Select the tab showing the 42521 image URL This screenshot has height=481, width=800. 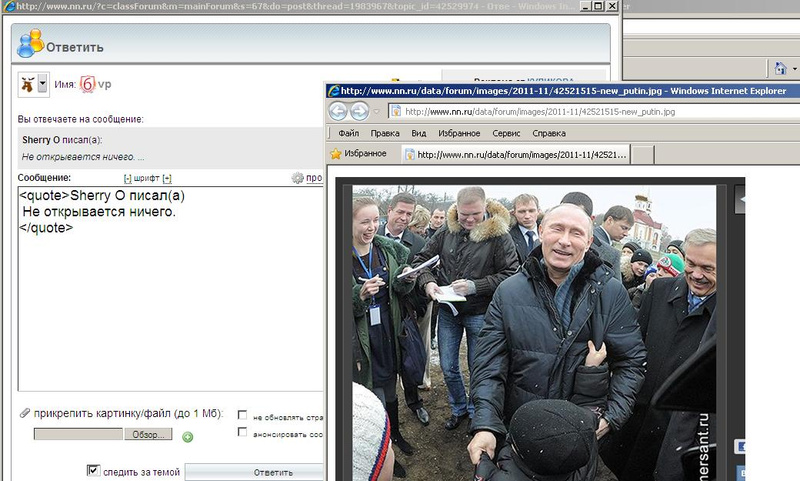515,155
